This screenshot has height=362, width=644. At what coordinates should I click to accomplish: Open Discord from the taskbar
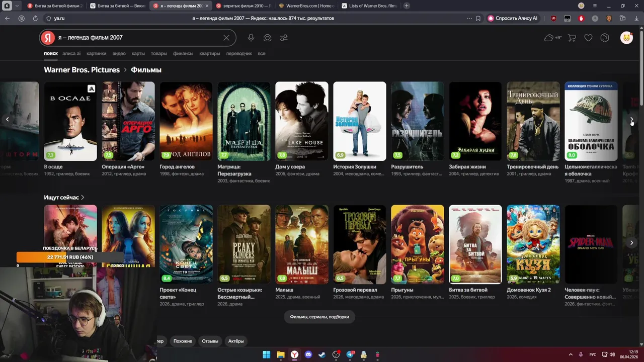coord(308,354)
